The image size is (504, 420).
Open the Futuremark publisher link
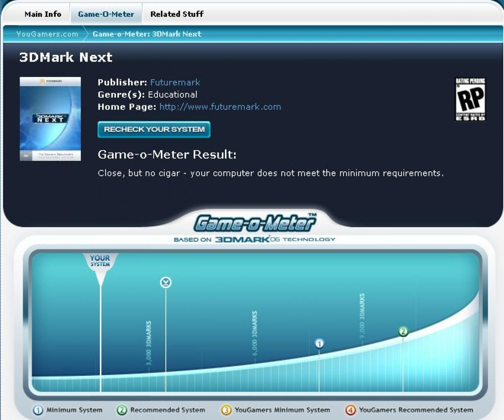point(175,82)
